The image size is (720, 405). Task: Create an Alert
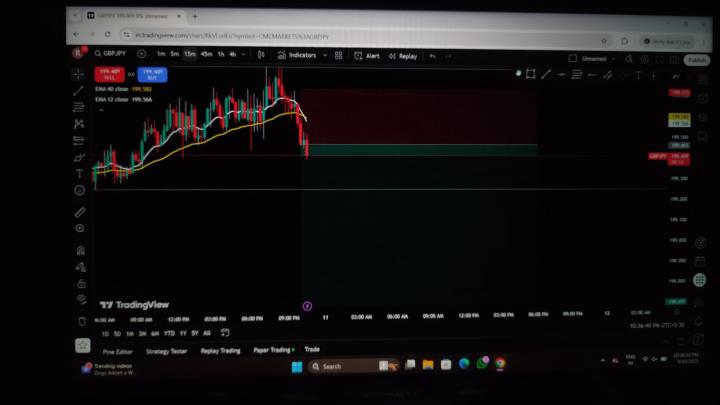[367, 56]
